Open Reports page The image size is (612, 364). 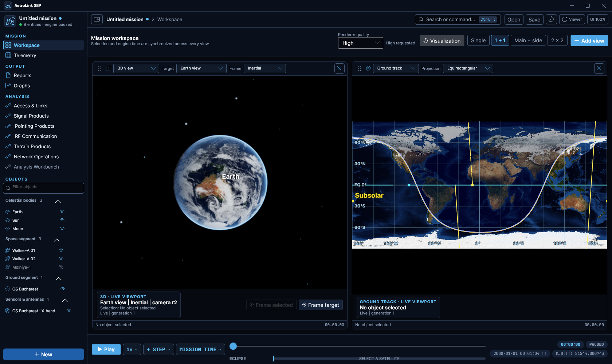(x=43, y=75)
